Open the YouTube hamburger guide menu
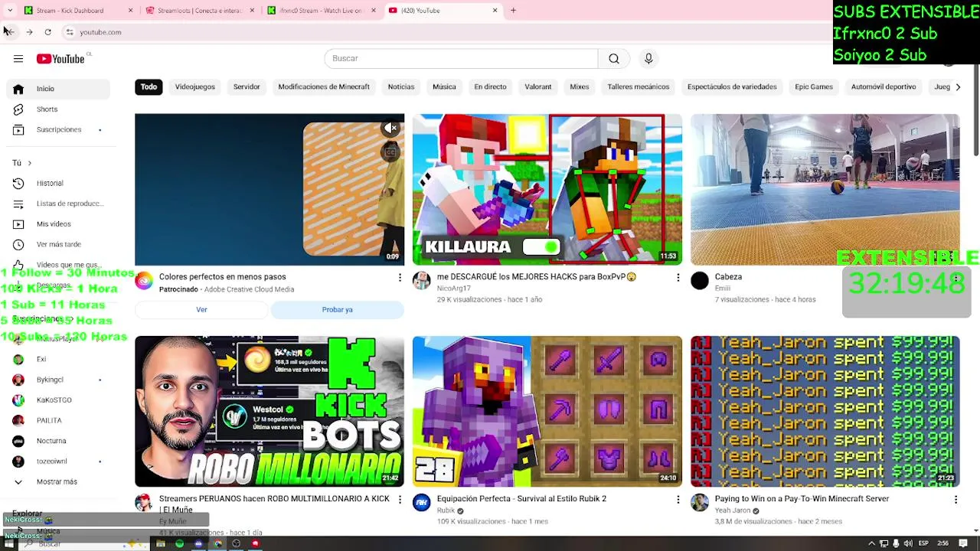Screen dimensions: 980x551 pyautogui.click(x=18, y=59)
